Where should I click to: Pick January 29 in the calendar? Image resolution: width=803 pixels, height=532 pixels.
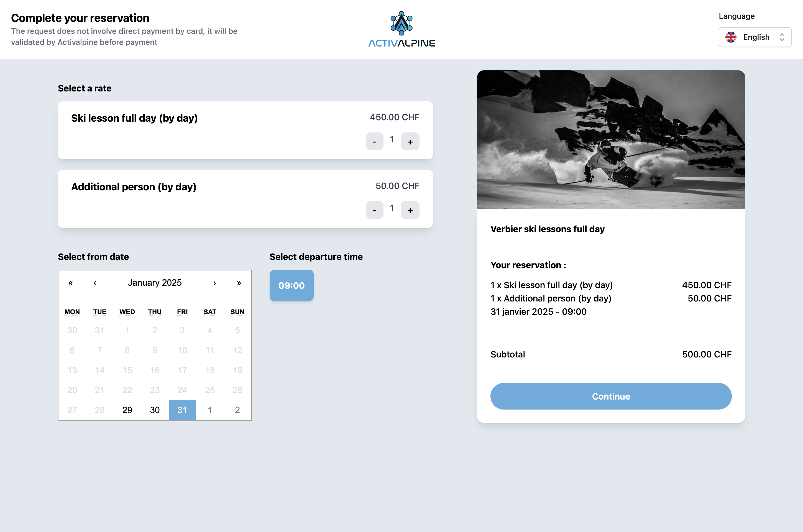[127, 410]
